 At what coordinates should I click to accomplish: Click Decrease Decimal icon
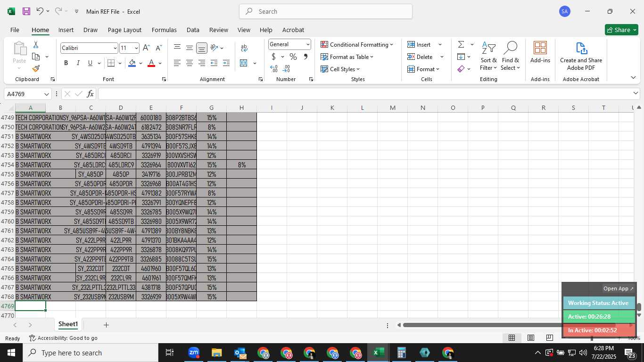(287, 69)
